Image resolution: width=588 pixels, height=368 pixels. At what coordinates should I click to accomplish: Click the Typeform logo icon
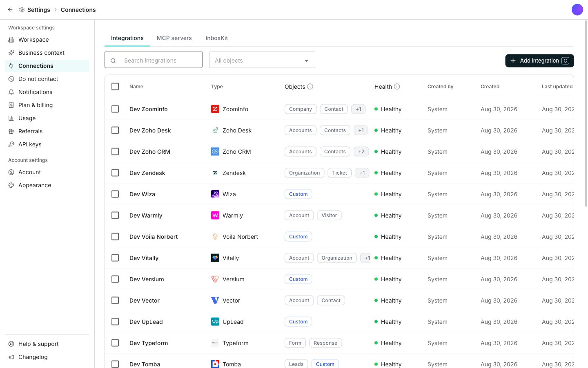pyautogui.click(x=215, y=343)
